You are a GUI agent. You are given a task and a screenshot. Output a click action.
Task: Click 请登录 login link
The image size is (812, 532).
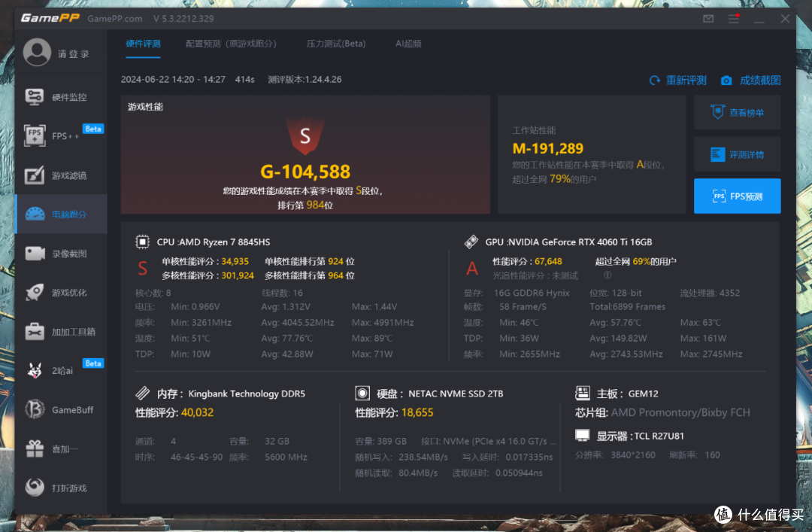(x=73, y=54)
